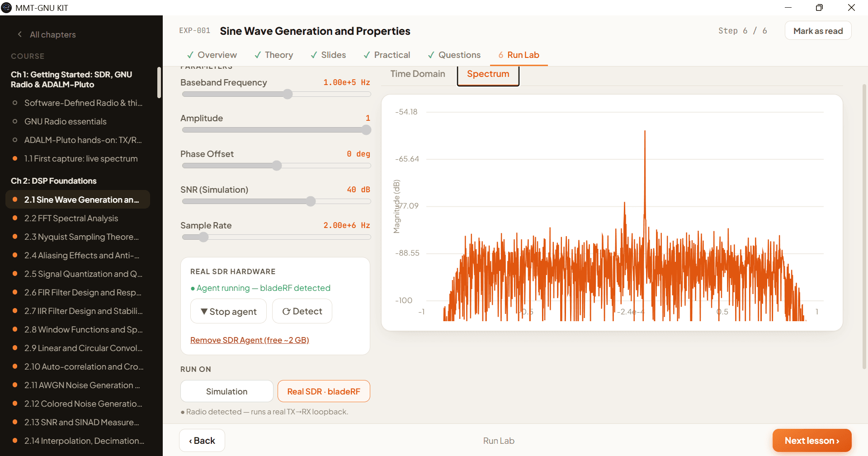The width and height of the screenshot is (868, 456).
Task: Click the 2.00e+6 Hz sample rate value
Action: [x=346, y=225]
